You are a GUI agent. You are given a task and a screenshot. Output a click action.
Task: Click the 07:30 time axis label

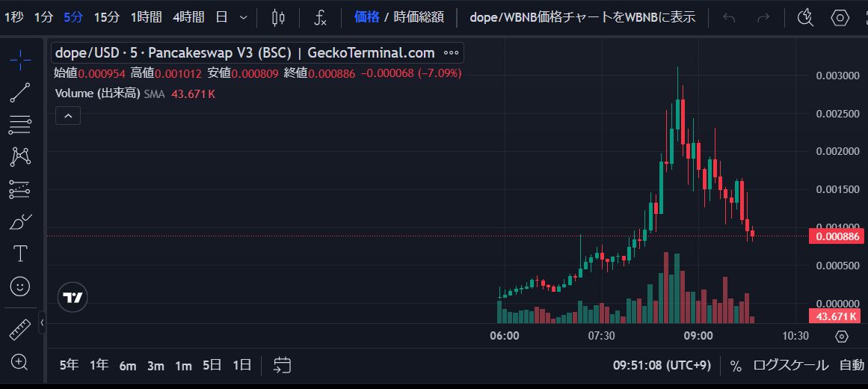(601, 336)
